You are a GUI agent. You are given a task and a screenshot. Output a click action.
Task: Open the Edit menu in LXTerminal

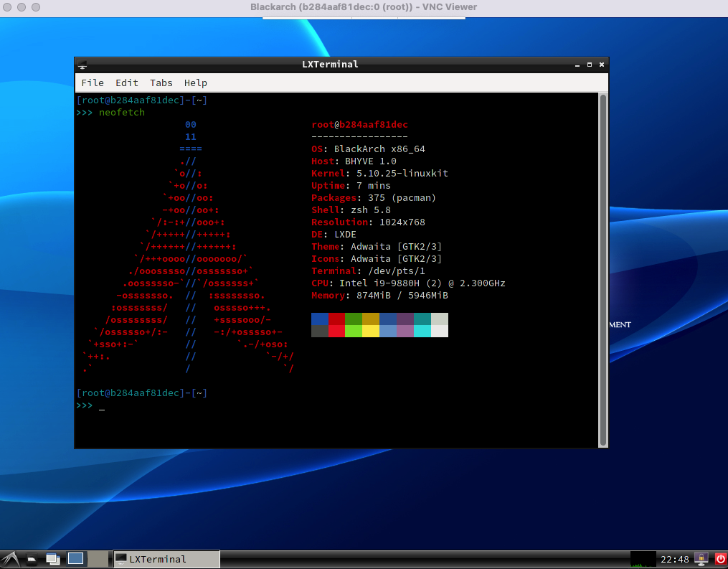tap(127, 83)
